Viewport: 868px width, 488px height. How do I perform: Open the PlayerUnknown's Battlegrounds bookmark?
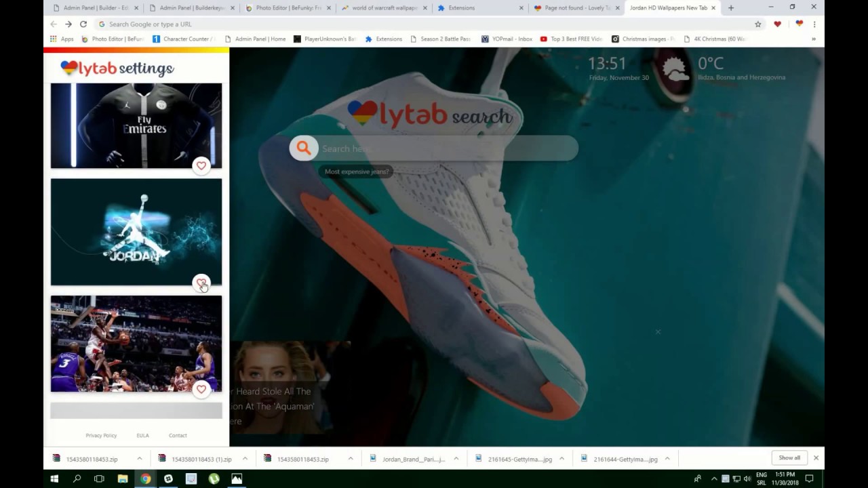coord(324,39)
